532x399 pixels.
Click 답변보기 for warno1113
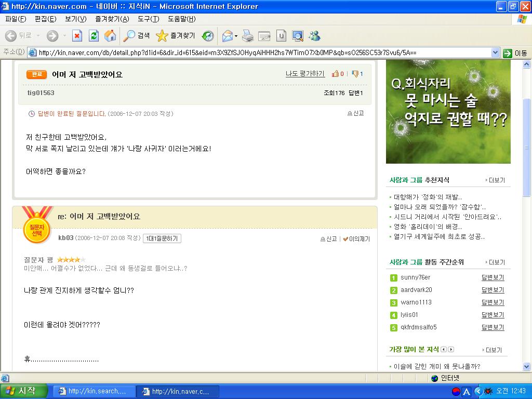493,302
